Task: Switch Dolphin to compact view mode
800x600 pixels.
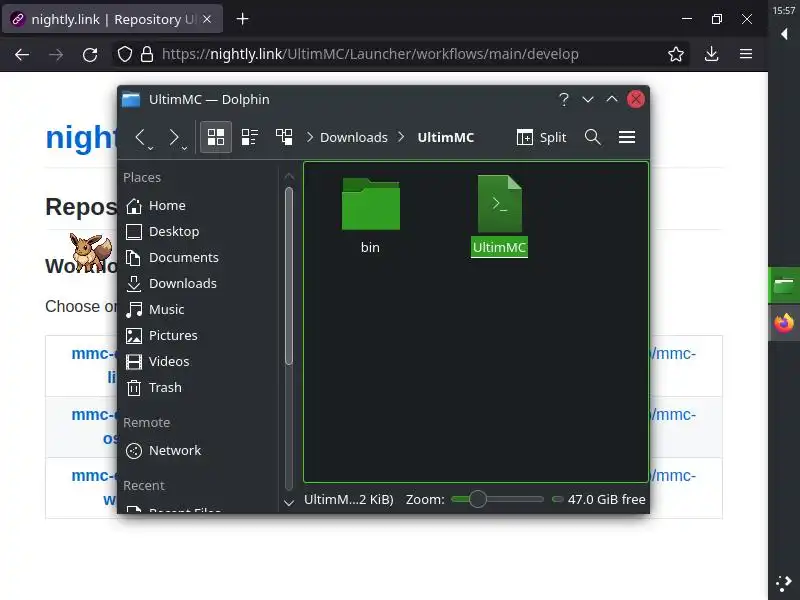Action: (249, 137)
